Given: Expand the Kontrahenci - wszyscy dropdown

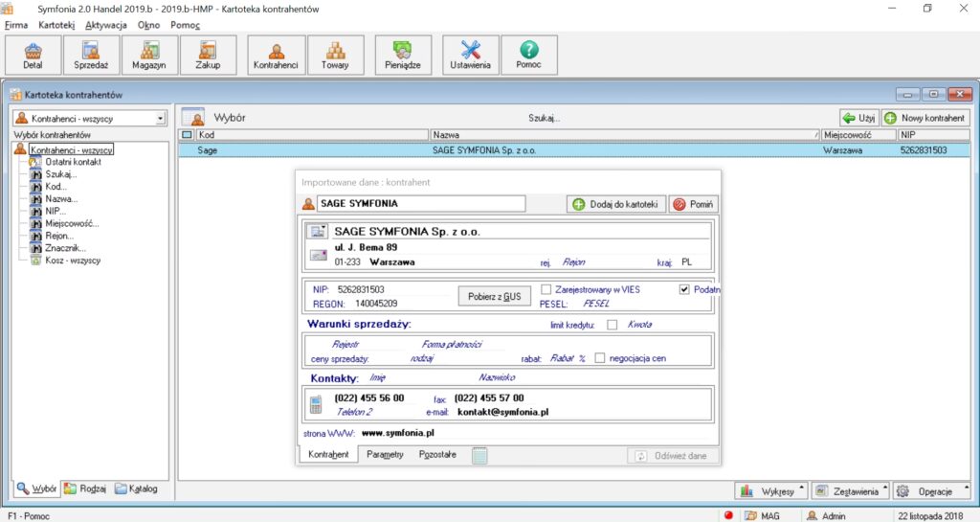Looking at the screenshot, I should pyautogui.click(x=160, y=119).
